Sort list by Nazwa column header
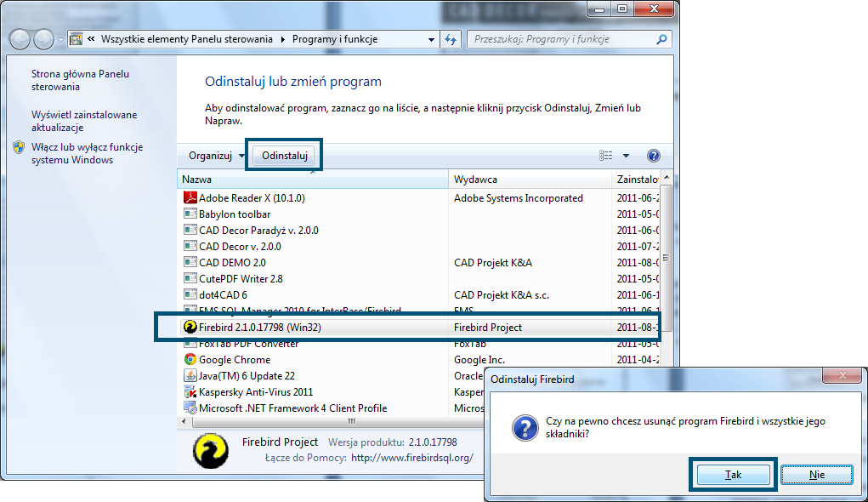868x502 pixels. [313, 179]
